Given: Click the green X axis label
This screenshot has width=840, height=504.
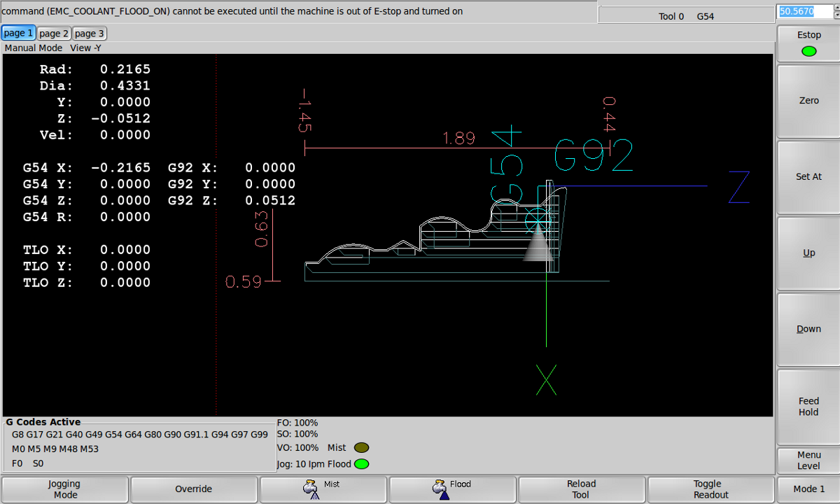Looking at the screenshot, I should [x=546, y=379].
